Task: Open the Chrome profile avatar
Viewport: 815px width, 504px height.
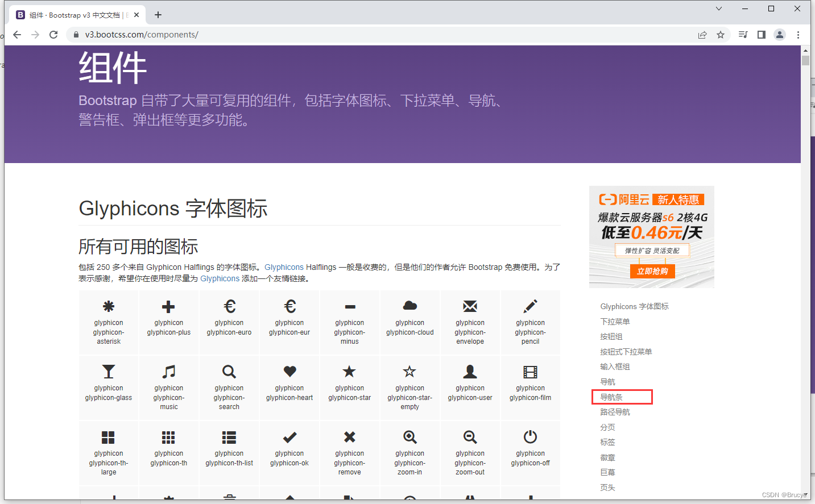Action: click(780, 35)
